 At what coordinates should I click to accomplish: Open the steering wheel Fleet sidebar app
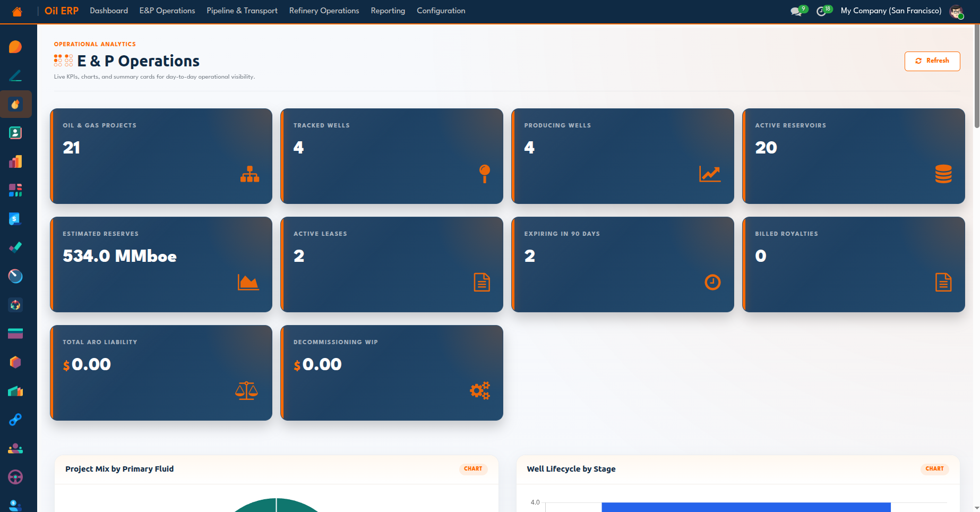click(x=15, y=477)
